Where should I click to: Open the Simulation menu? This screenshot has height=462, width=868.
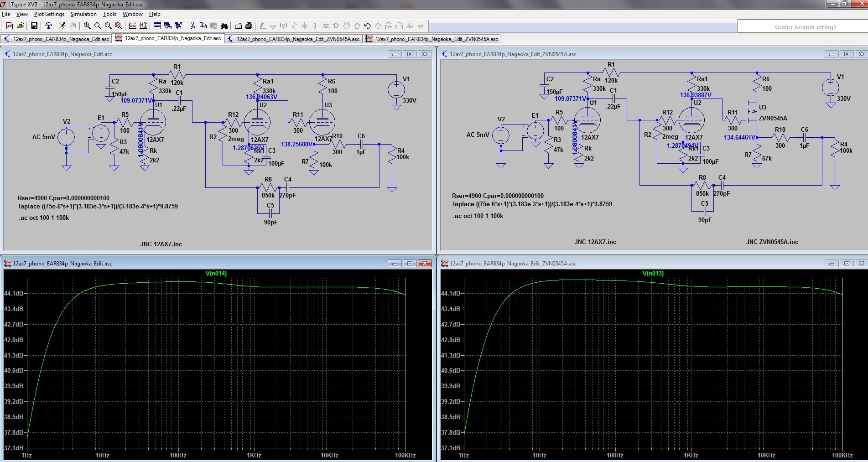pyautogui.click(x=83, y=14)
